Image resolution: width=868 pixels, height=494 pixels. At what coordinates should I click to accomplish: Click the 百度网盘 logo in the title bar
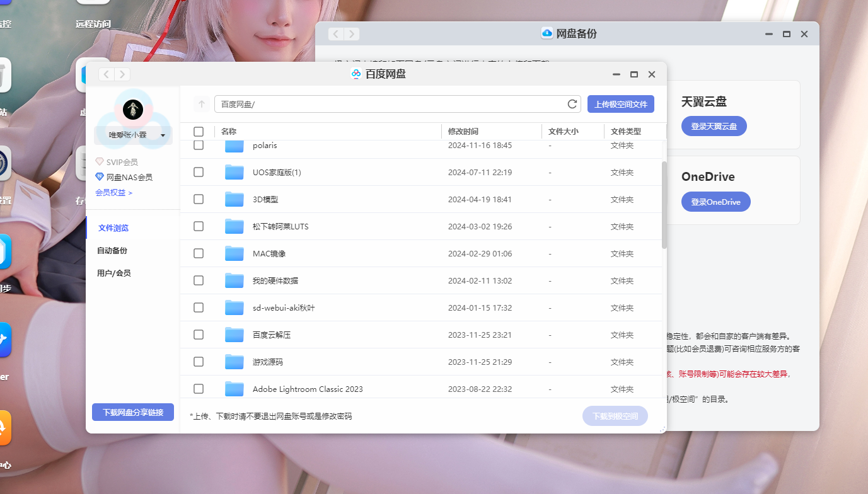[356, 74]
